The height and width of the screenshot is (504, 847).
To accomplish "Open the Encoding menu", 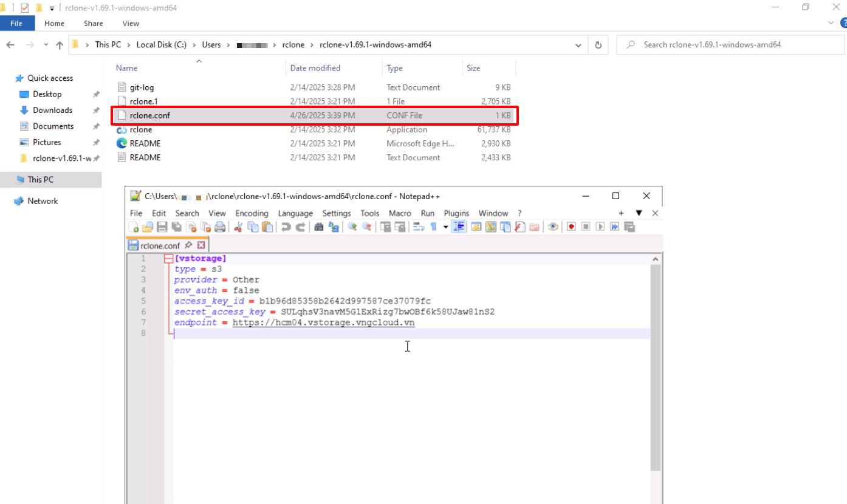I will (x=252, y=213).
